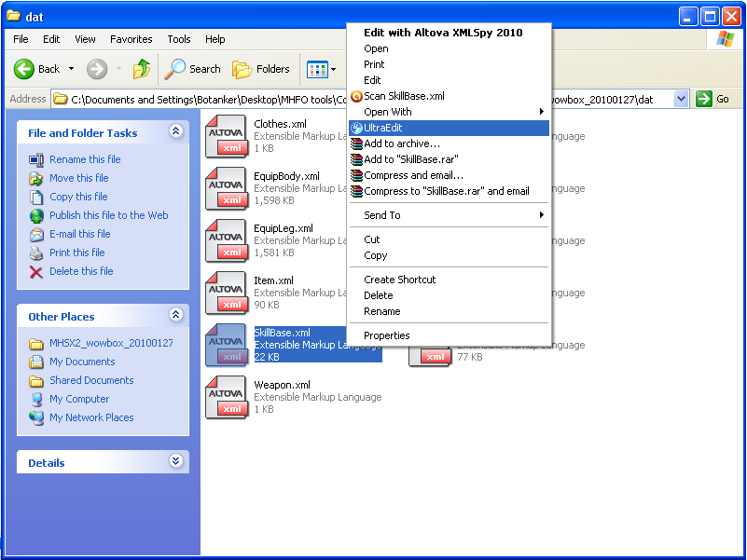Open the Search pane
The width and height of the screenshot is (747, 560).
click(x=192, y=69)
